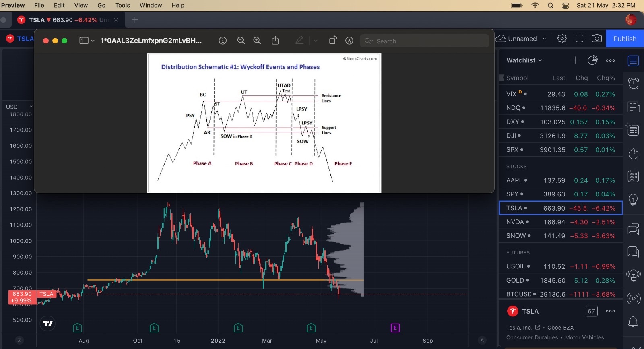
Task: Take a chart snapshot with camera icon
Action: 597,39
